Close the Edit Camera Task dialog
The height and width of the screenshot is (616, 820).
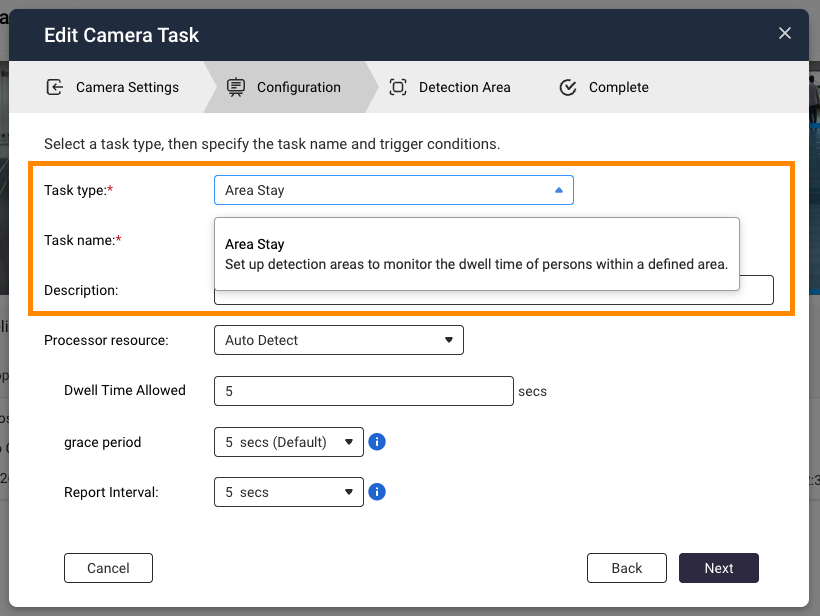pos(784,33)
